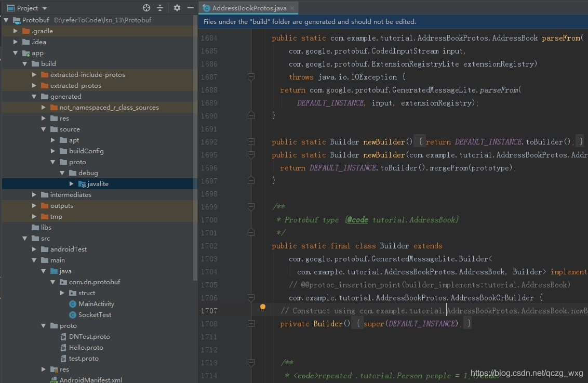
Task: Click 'Builder' class name on line 1702
Action: click(x=394, y=246)
